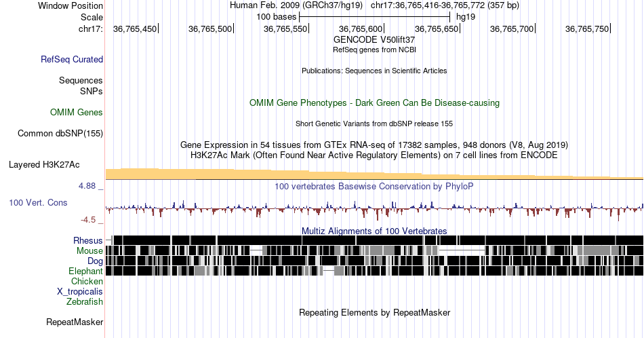Viewport: 644px width, 338px height.
Task: Click Multiz Alignments of 100 Vertebrates title
Action: tap(374, 231)
